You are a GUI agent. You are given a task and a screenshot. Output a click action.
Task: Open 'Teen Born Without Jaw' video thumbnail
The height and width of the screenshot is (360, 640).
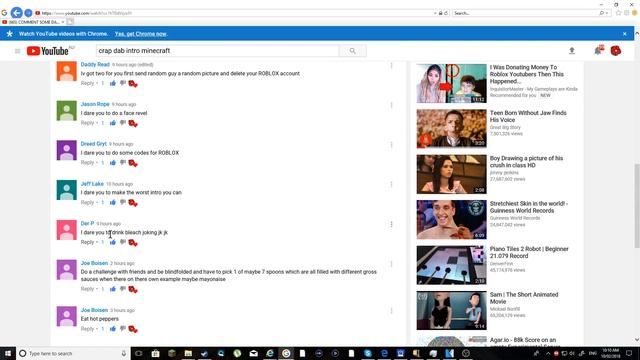pos(451,129)
